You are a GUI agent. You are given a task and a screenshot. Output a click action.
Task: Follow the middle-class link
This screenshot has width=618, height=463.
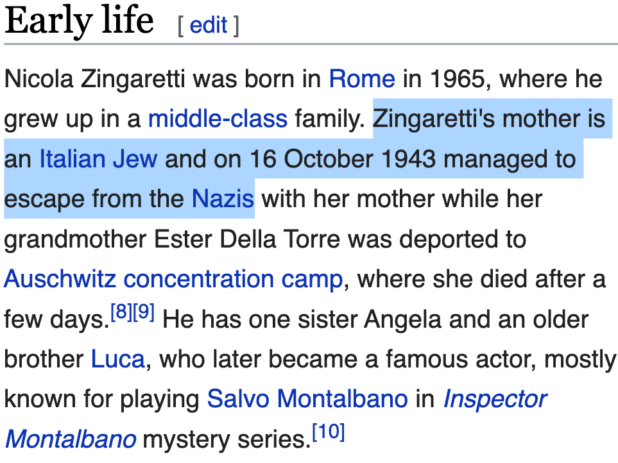218,120
